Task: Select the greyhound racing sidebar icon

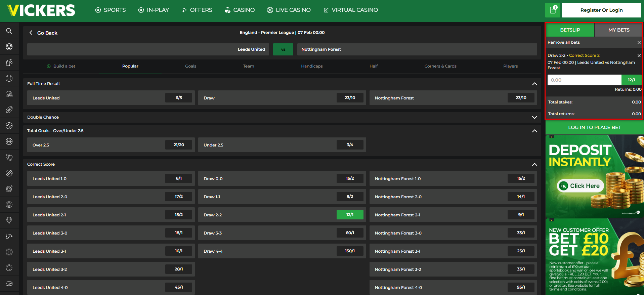Action: pyautogui.click(x=9, y=236)
